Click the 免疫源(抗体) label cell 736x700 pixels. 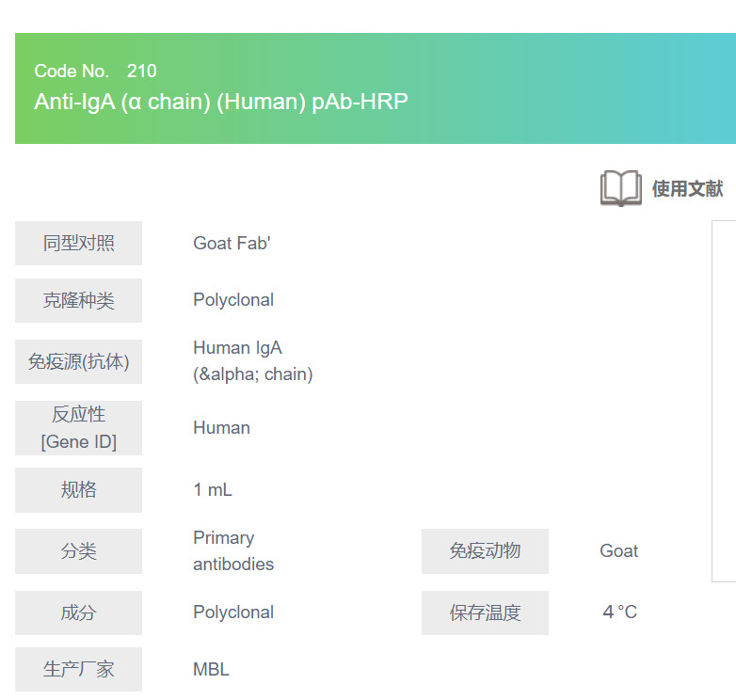(x=79, y=361)
